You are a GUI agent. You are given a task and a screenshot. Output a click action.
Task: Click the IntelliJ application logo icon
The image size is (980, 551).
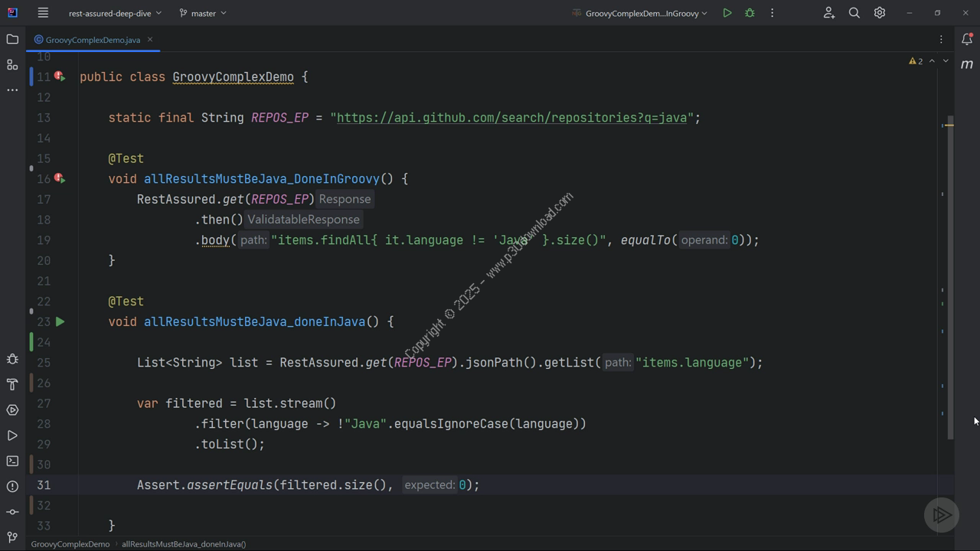[x=12, y=13]
